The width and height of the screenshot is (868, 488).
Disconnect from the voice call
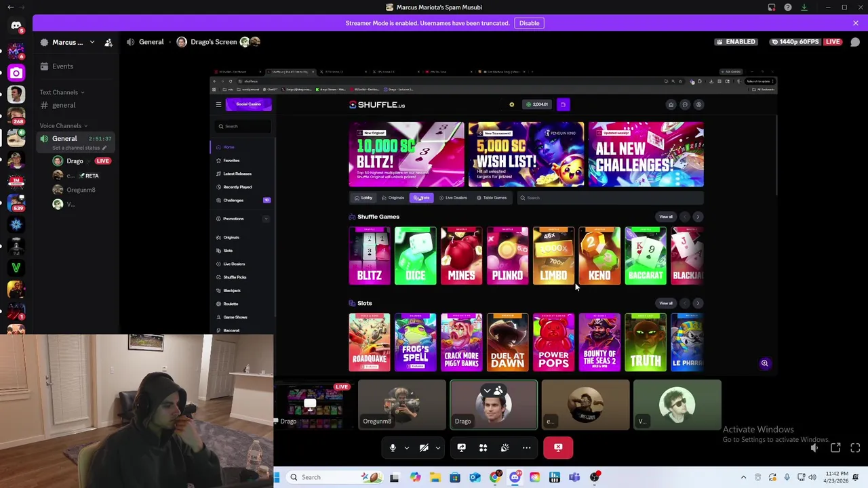558,447
